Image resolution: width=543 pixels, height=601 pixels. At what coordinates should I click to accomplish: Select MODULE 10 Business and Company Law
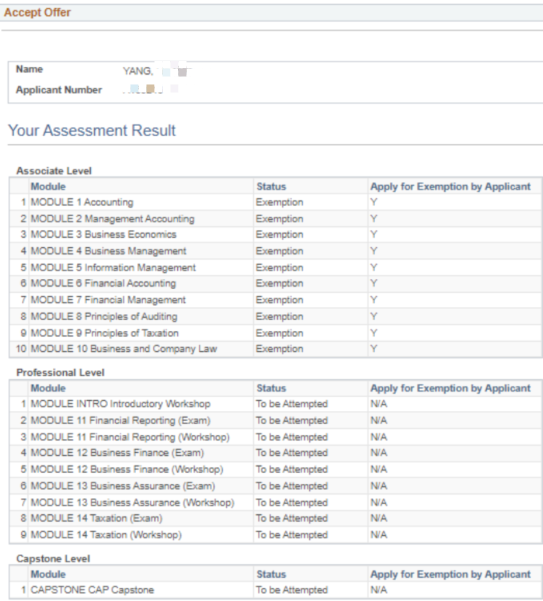tap(124, 349)
